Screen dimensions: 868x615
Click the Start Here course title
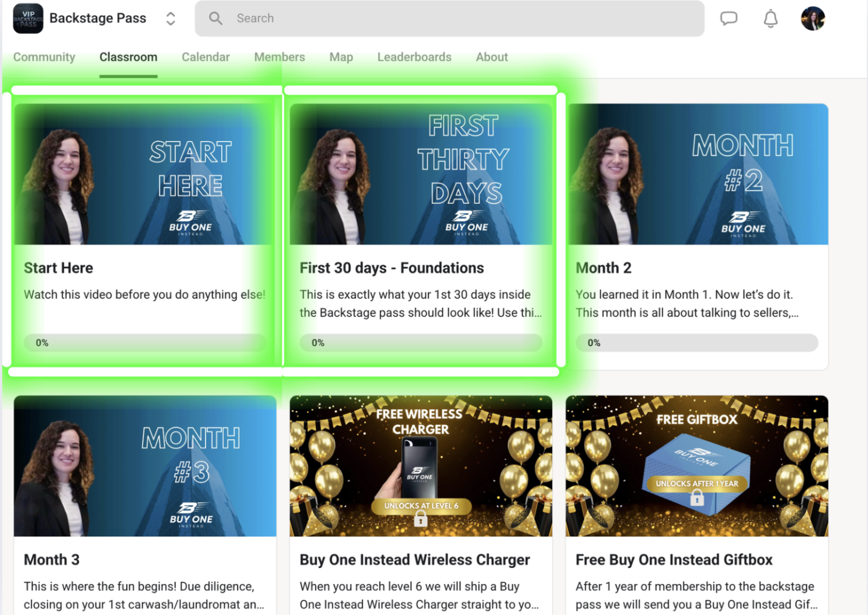[x=58, y=268]
